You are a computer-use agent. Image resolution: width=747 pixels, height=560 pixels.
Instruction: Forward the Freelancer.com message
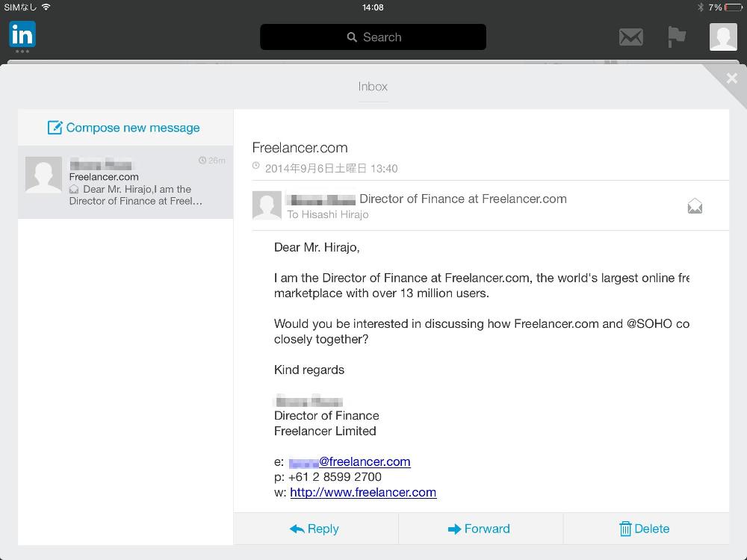click(480, 529)
